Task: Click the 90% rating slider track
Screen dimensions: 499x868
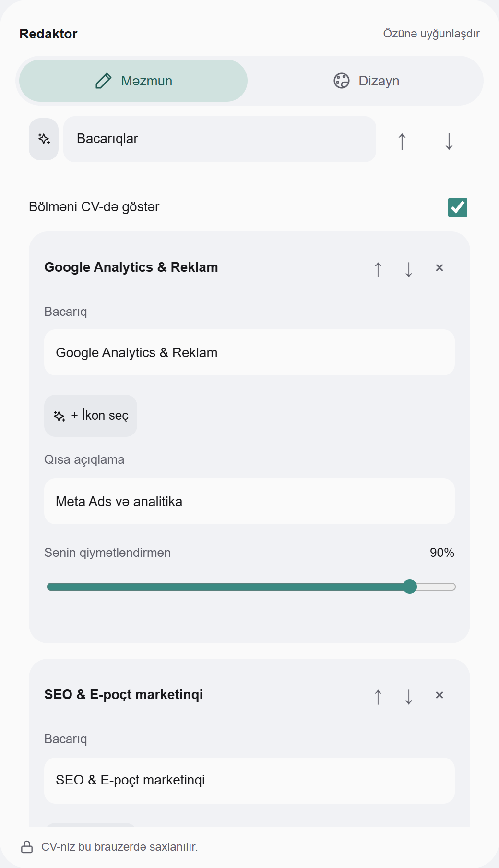Action: (x=251, y=587)
